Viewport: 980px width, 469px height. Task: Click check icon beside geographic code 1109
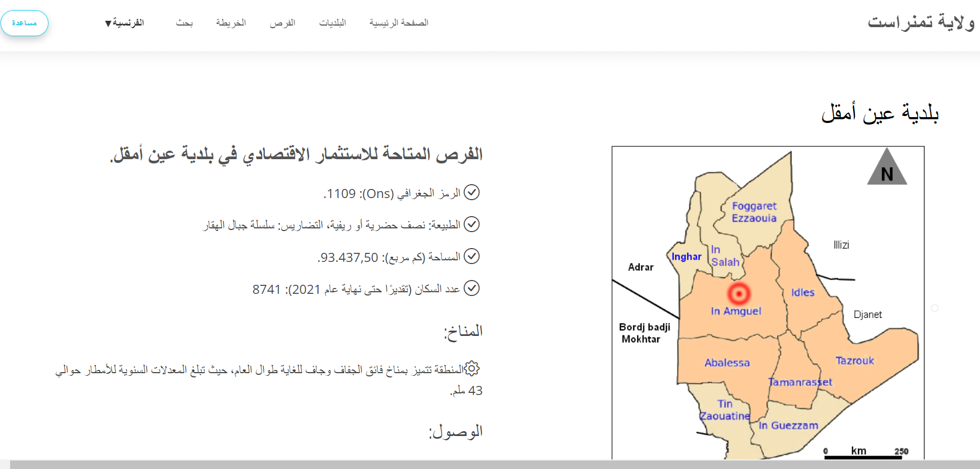coord(472,192)
